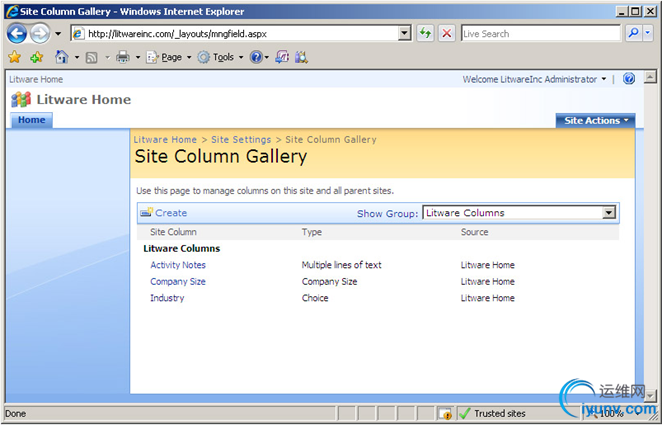This screenshot has width=662, height=425.
Task: Open the Show Group dropdown
Action: tap(519, 213)
